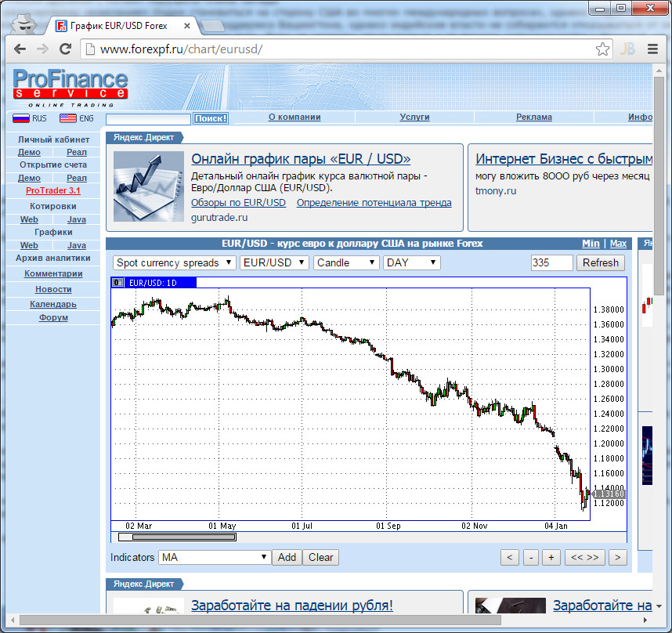
Task: Expand the EUR/USD pair dropdown
Action: pyautogui.click(x=274, y=263)
